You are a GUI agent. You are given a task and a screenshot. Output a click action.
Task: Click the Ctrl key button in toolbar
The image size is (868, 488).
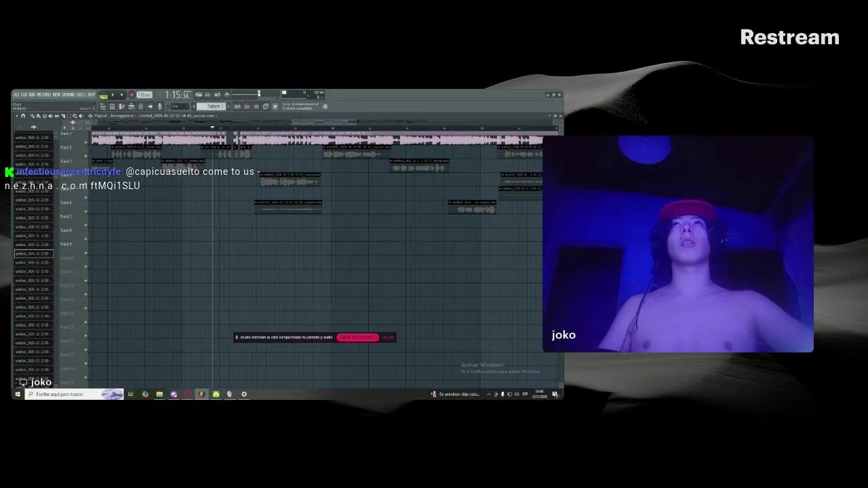(x=247, y=106)
